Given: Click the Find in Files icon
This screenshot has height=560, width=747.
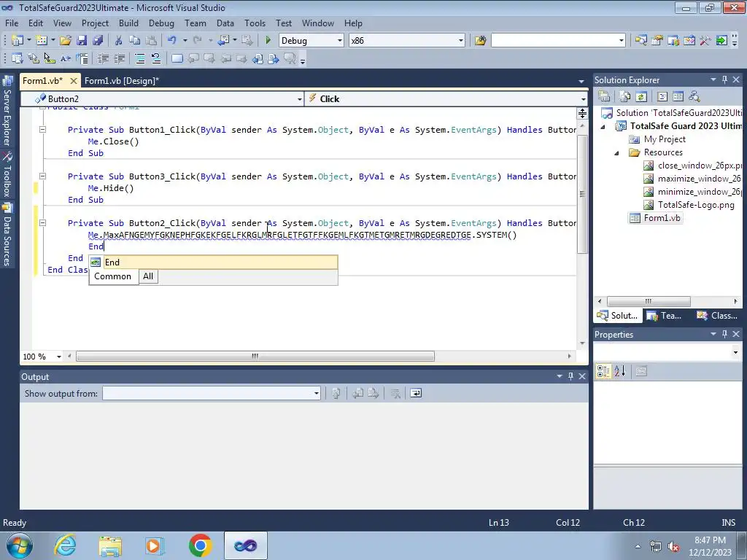Looking at the screenshot, I should [x=480, y=41].
